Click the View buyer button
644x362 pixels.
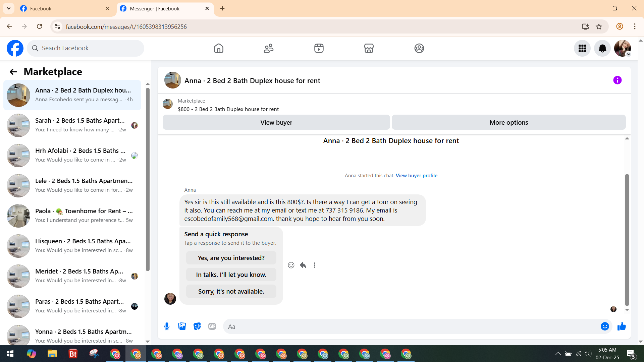pyautogui.click(x=276, y=122)
